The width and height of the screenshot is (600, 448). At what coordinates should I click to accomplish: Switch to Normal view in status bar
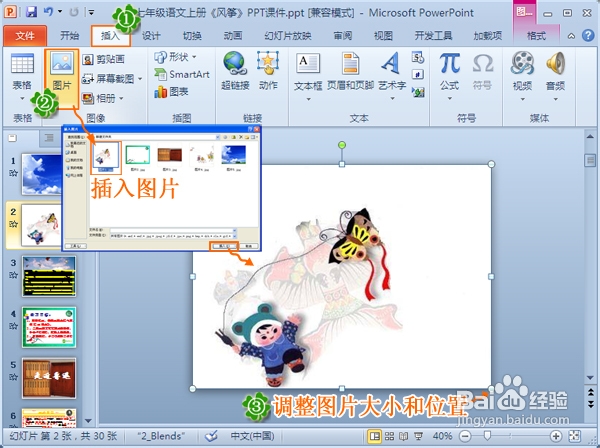tap(375, 436)
